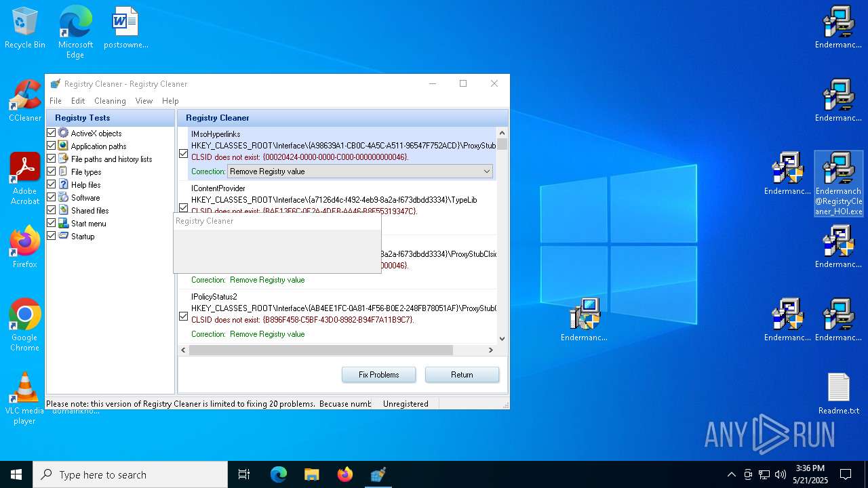Switch to Registry Cleaner taskbar button

[378, 474]
